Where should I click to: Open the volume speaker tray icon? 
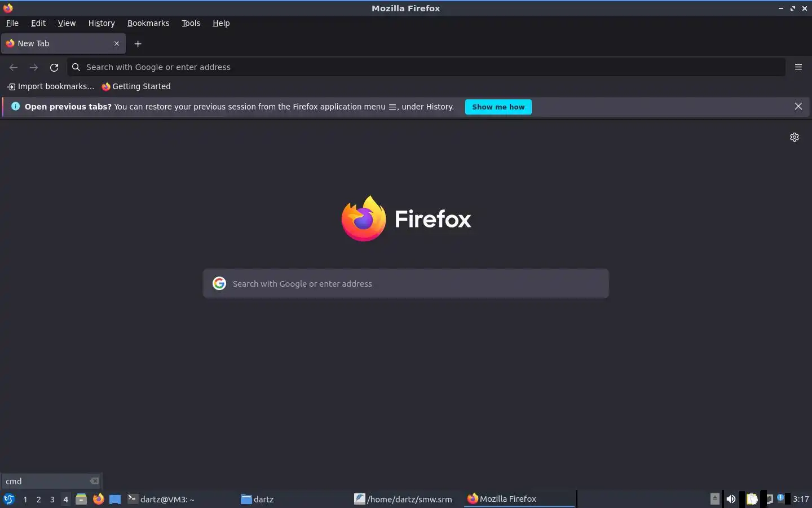coord(731,499)
